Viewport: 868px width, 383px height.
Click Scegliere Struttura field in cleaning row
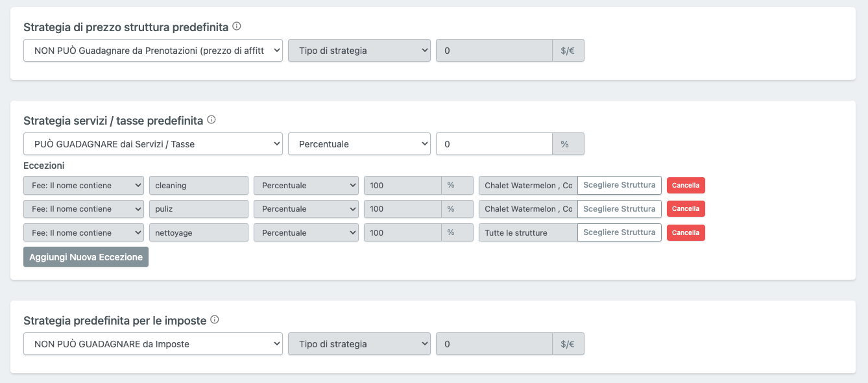point(619,186)
